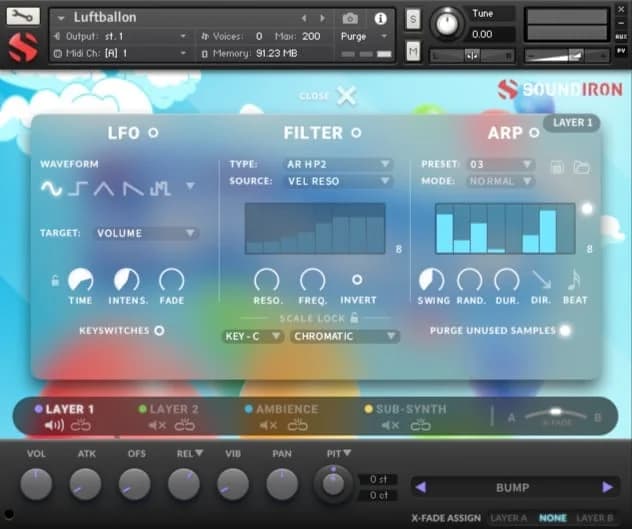Open ARP preset folder icon
Screen dimensions: 632x529
(580, 165)
